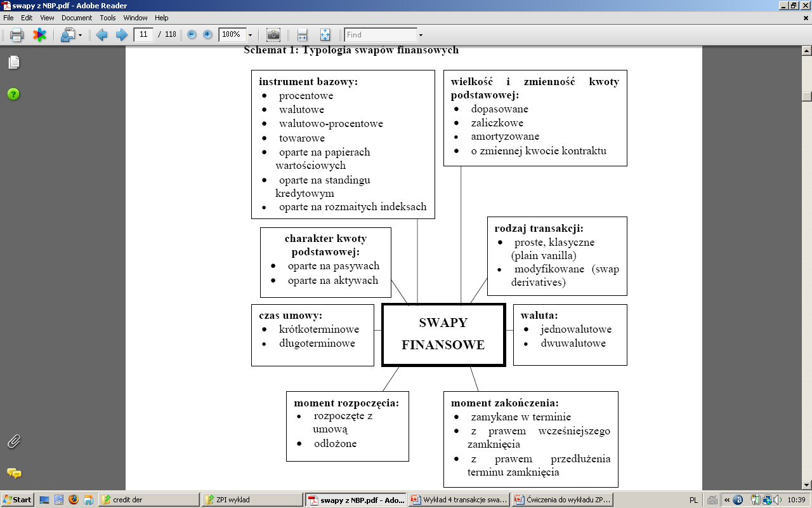
Task: Go to previous page with left arrow
Action: coord(101,35)
